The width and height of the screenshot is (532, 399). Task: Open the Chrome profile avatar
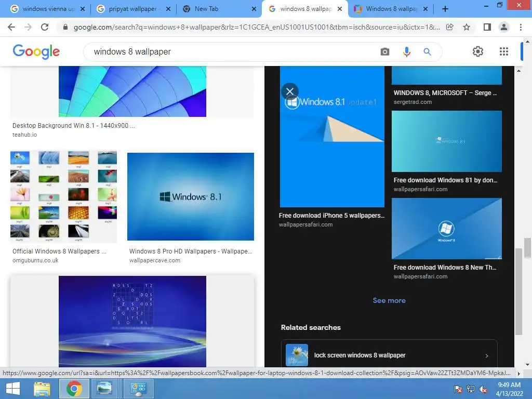point(504,27)
